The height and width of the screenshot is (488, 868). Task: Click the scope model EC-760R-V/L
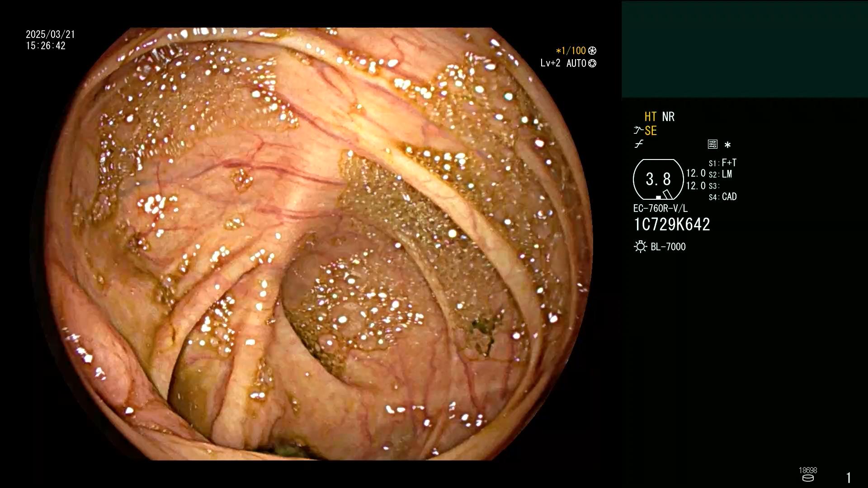coord(660,209)
